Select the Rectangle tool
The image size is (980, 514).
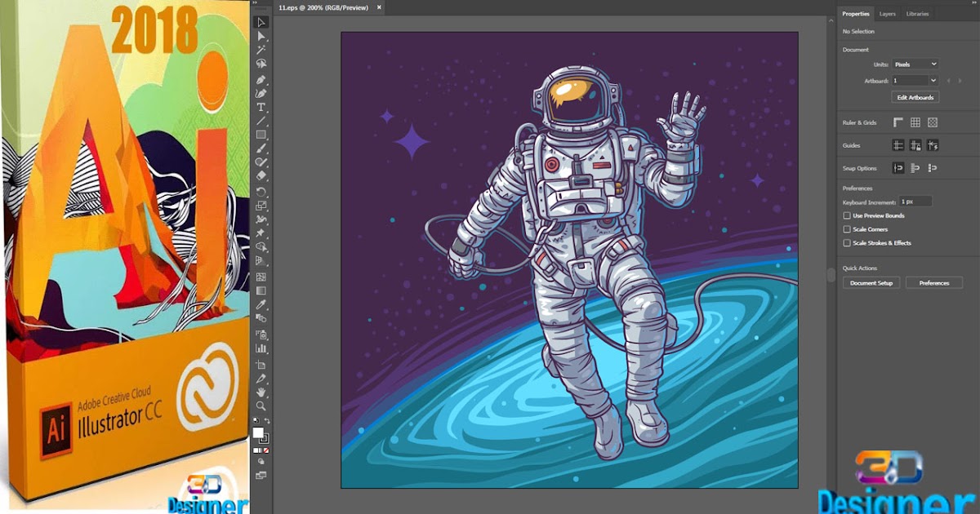[x=261, y=134]
